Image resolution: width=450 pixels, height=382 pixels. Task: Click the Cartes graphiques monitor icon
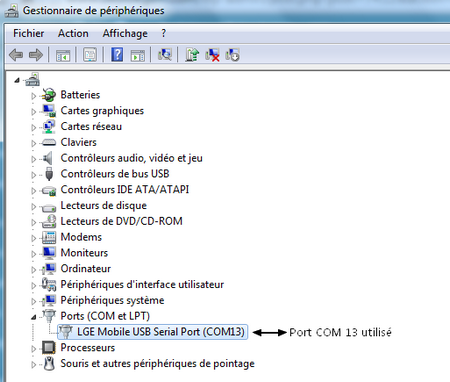click(x=49, y=111)
